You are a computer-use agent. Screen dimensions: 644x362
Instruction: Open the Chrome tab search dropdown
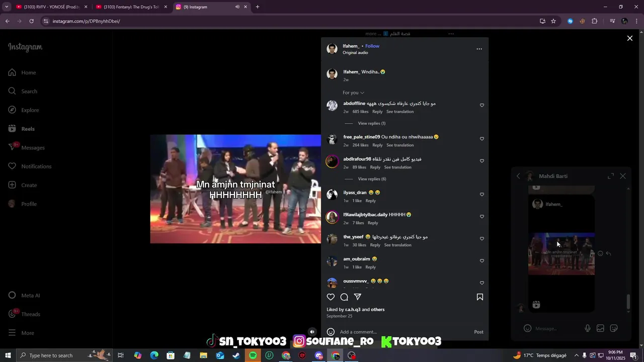click(x=7, y=7)
